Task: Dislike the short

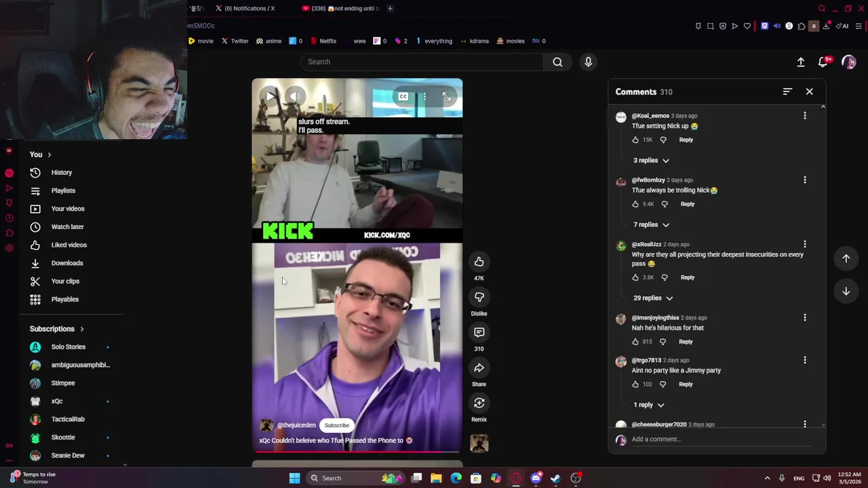Action: click(x=479, y=297)
